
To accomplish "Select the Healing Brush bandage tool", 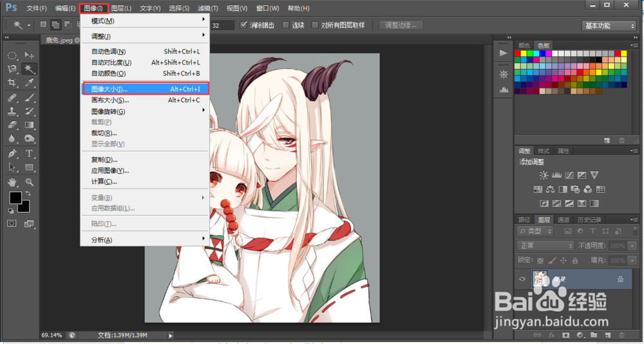I will tap(12, 98).
